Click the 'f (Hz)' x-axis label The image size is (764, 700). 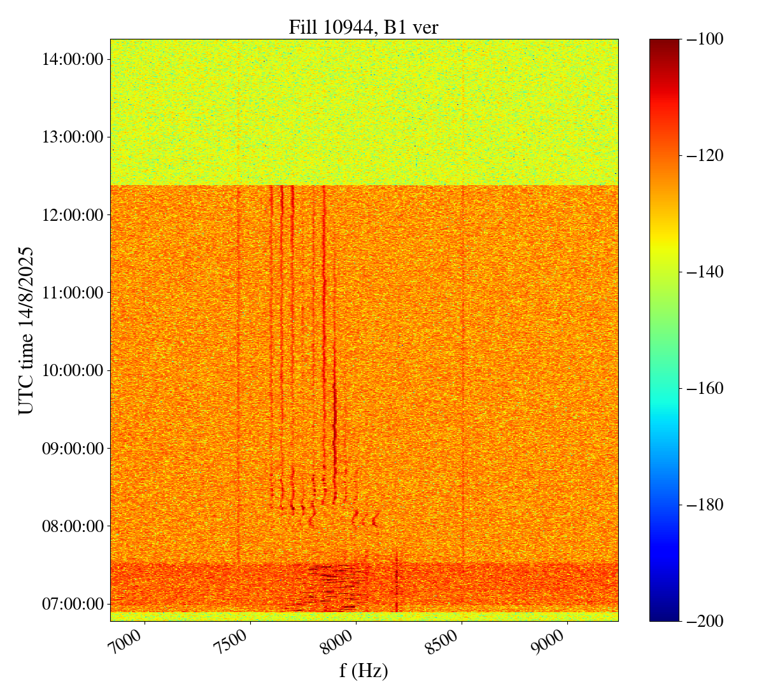click(364, 670)
